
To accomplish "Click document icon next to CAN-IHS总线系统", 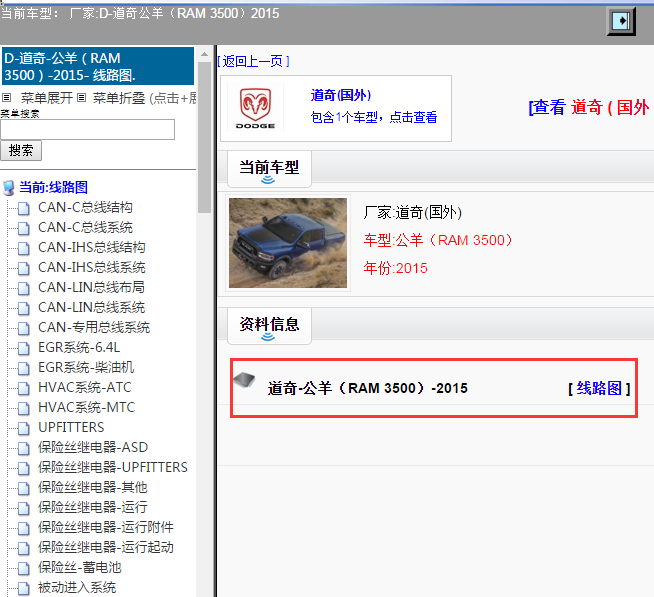I will point(24,268).
